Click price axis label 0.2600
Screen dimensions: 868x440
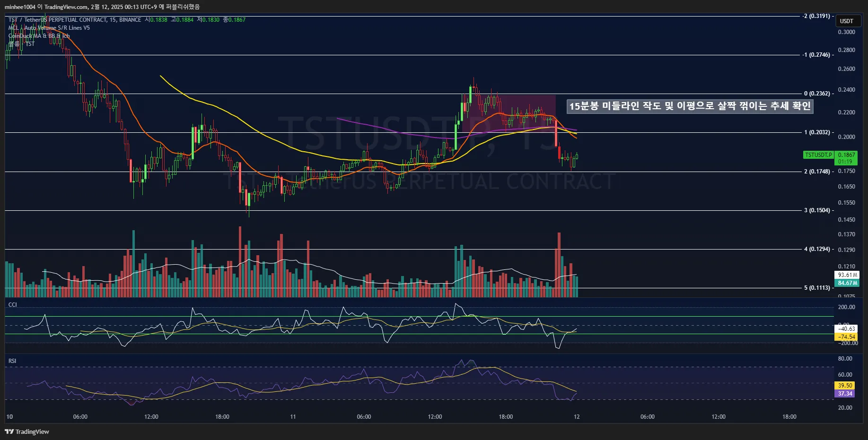click(847, 69)
